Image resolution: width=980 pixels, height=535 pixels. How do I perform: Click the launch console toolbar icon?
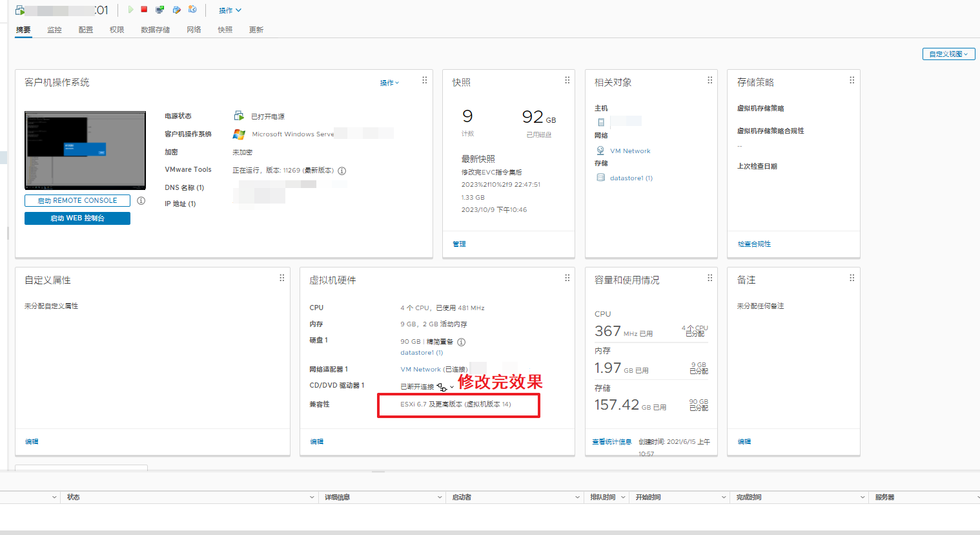pos(160,10)
